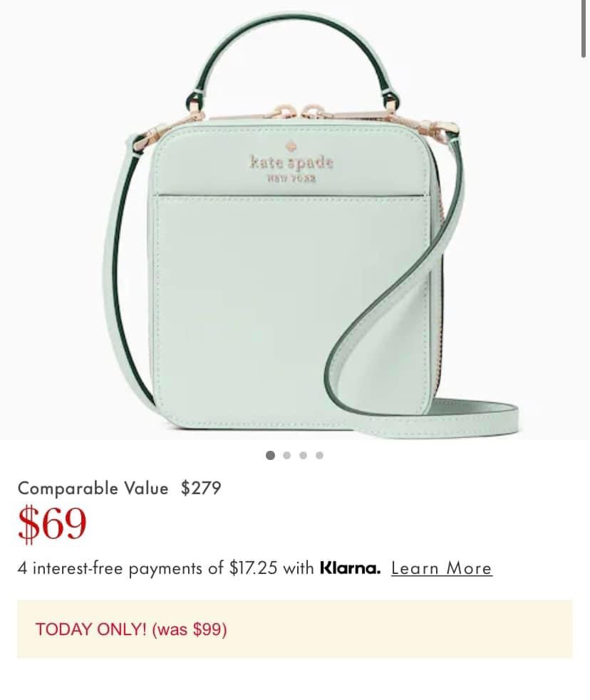Click the bag's top handle
This screenshot has height=700, width=590.
[293, 63]
